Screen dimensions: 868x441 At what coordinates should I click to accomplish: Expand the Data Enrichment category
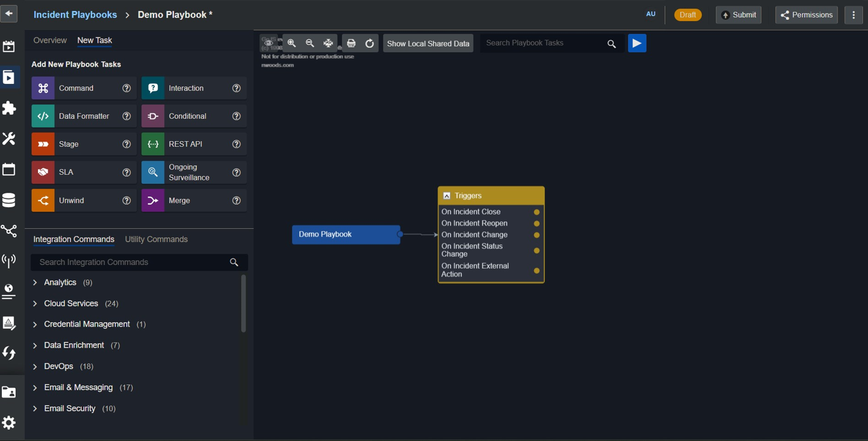[x=35, y=345]
